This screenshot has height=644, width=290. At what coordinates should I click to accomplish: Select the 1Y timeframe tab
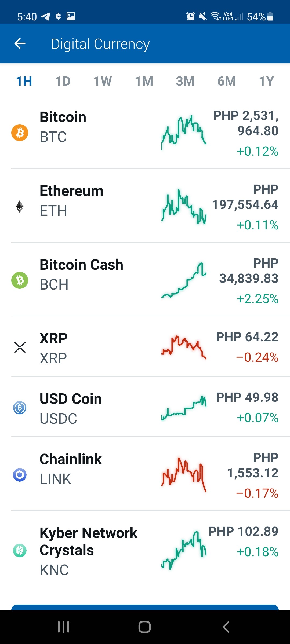(x=266, y=81)
